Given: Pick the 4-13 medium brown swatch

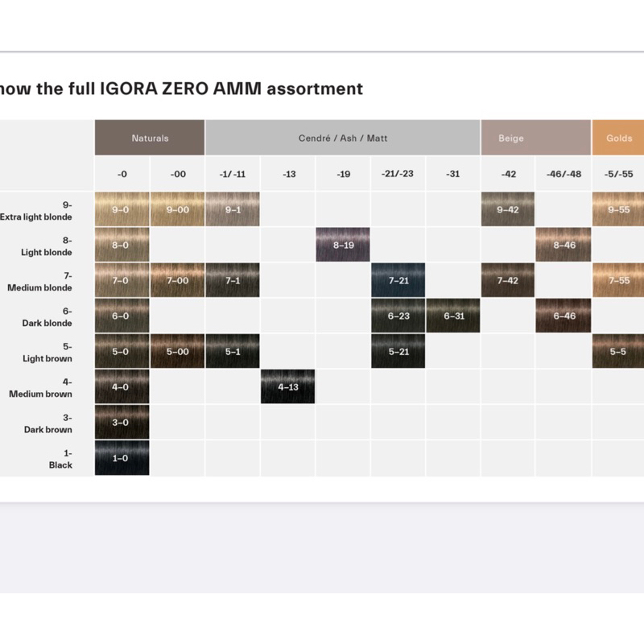Looking at the screenshot, I should click(288, 386).
